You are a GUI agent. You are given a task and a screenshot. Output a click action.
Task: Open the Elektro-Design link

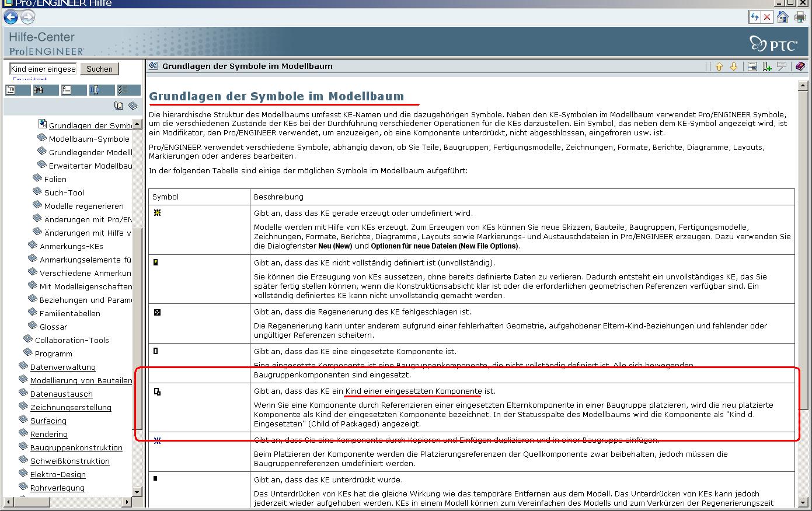pos(58,474)
